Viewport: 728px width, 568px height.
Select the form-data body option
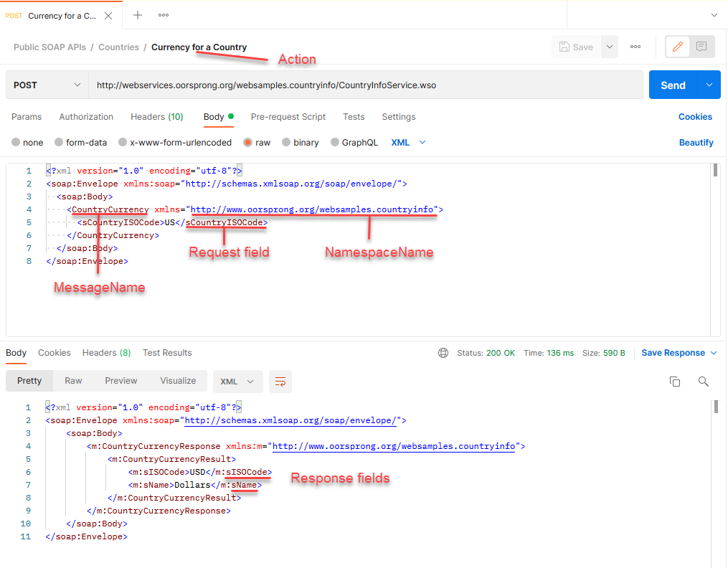click(80, 143)
